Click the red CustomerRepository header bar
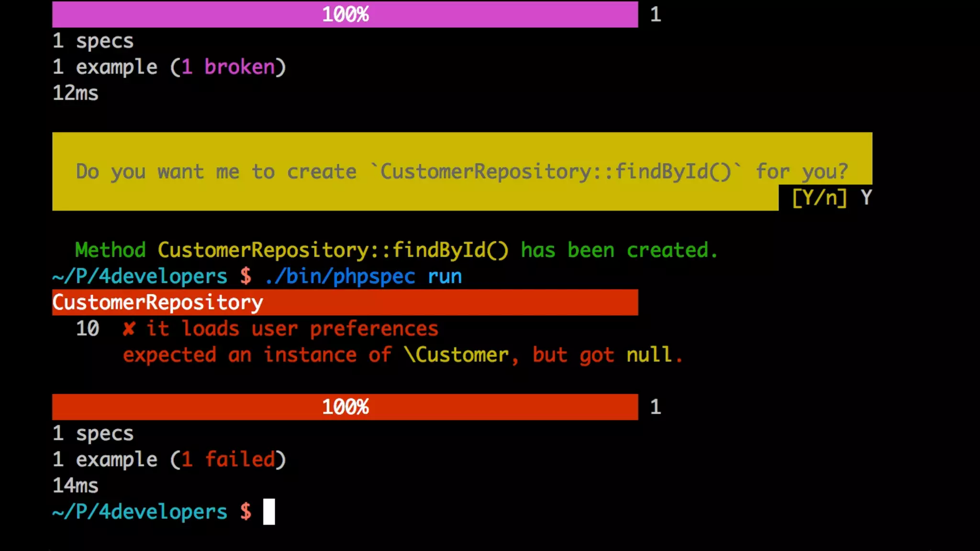This screenshot has width=980, height=551. (x=345, y=302)
